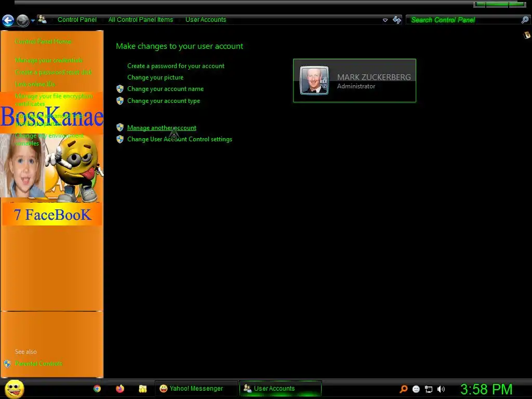The width and height of the screenshot is (532, 399).
Task: Open the file explorer taskbar icon
Action: [143, 389]
